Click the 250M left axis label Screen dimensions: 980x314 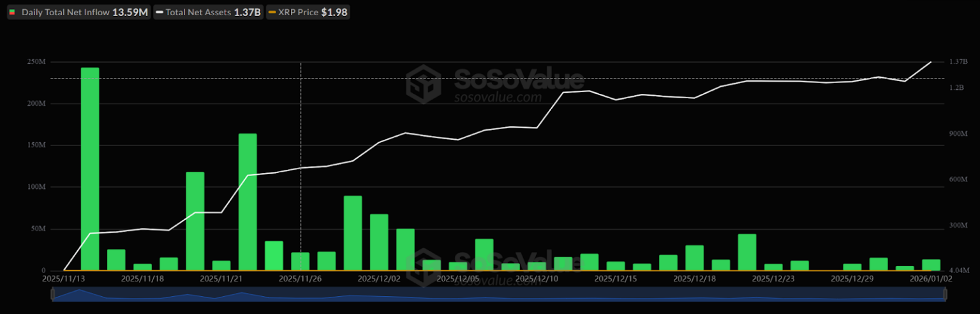point(36,62)
